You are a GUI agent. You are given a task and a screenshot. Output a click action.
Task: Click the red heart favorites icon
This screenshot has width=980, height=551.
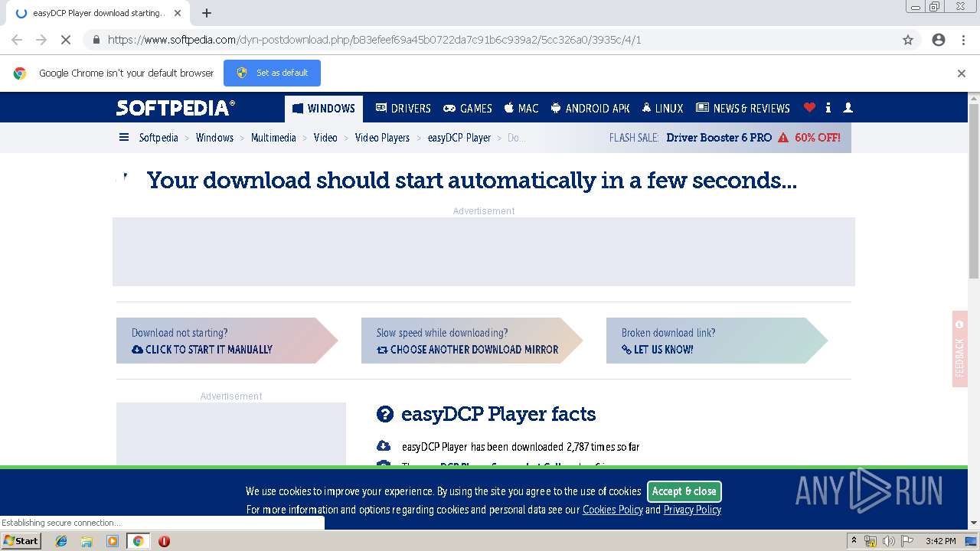point(809,108)
